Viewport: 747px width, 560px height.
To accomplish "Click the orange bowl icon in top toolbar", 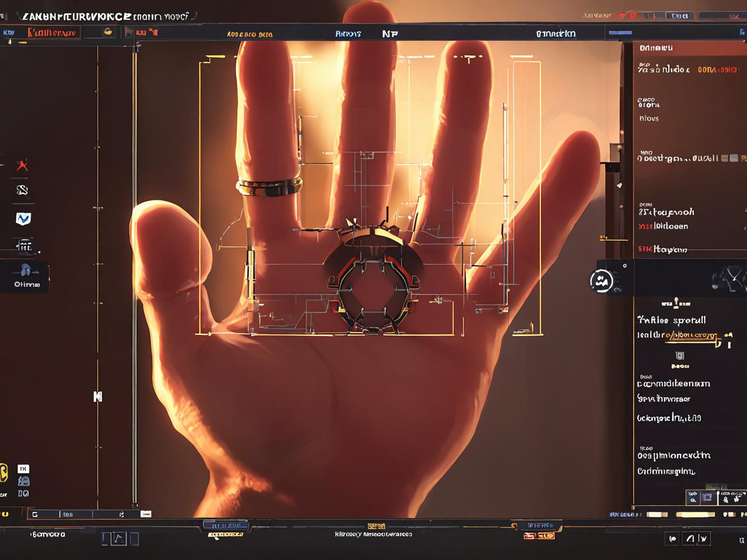I will (107, 33).
